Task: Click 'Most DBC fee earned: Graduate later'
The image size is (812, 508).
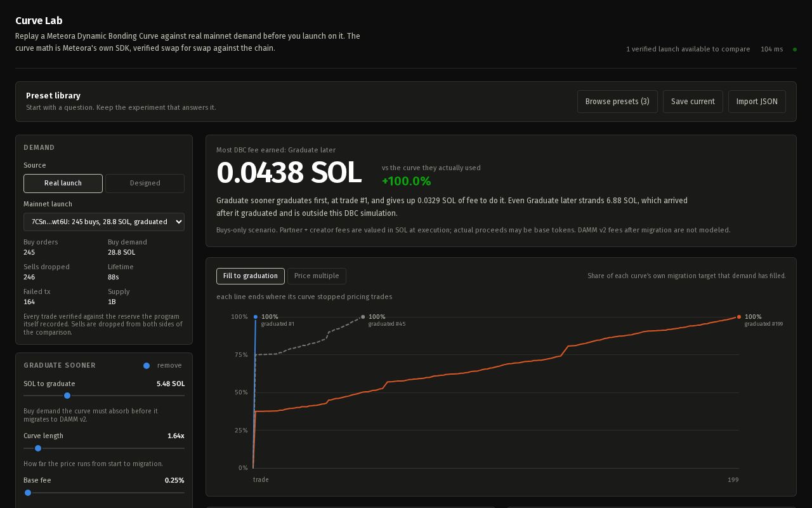Action: point(276,150)
